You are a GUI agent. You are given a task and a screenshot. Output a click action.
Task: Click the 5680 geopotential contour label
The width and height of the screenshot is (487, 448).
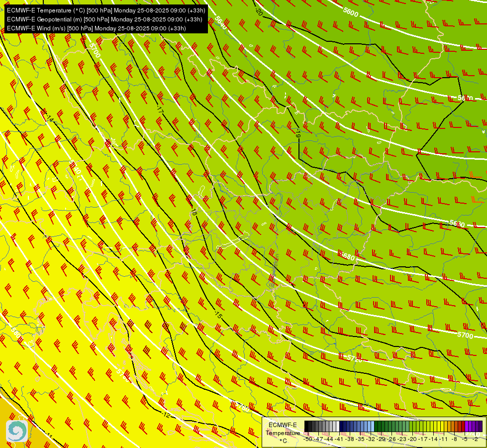347,256
